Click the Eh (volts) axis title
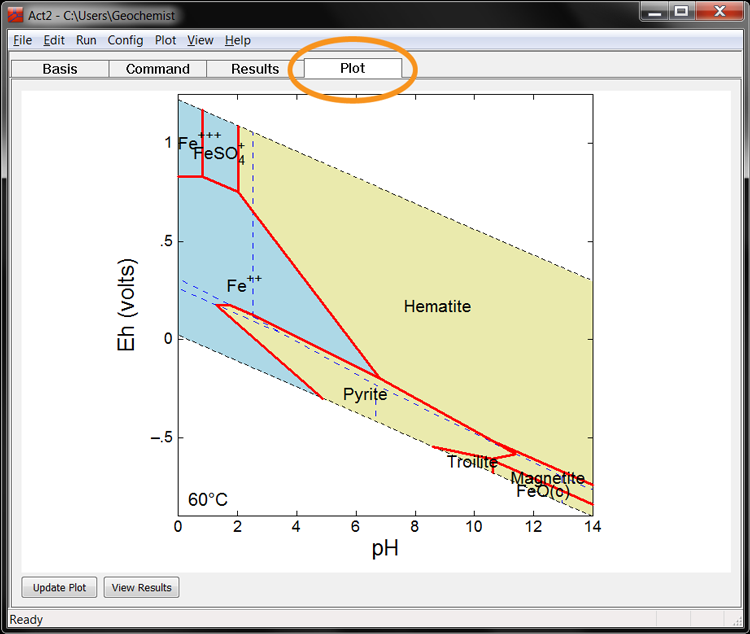The height and width of the screenshot is (634, 750). tap(127, 305)
